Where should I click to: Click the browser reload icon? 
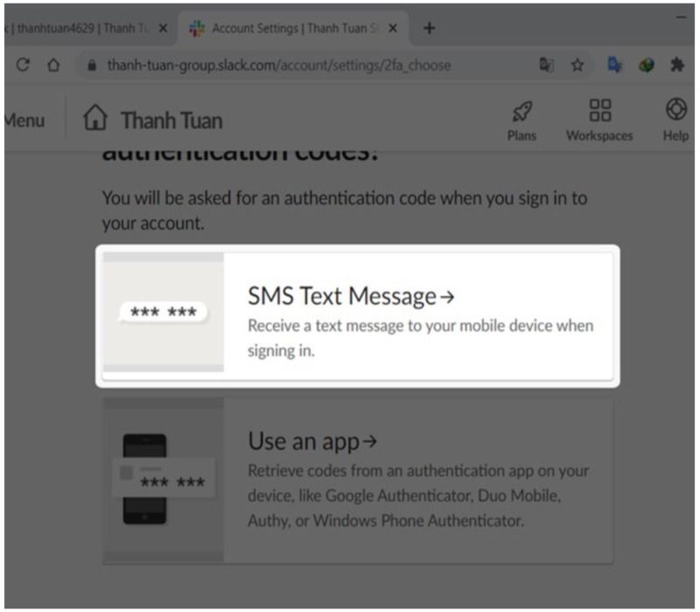tap(23, 65)
